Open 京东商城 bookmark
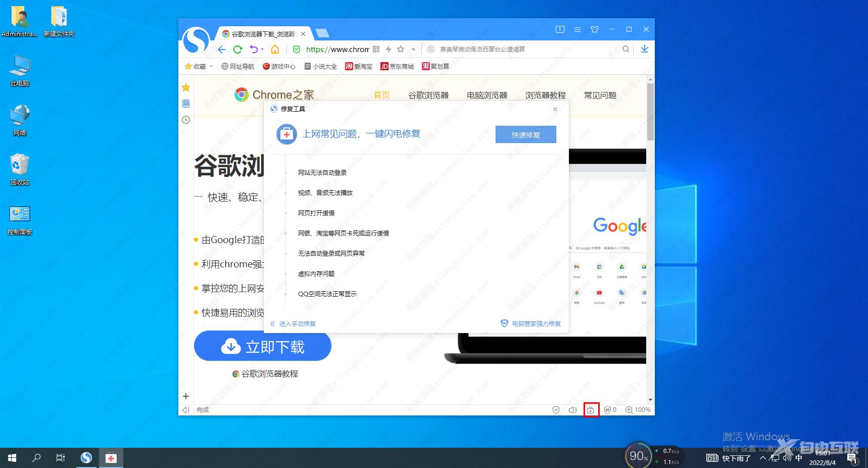This screenshot has width=868, height=468. (x=397, y=66)
